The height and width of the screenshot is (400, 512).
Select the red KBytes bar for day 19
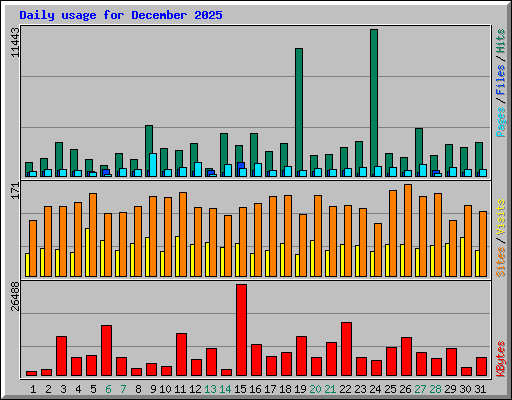coord(301,356)
